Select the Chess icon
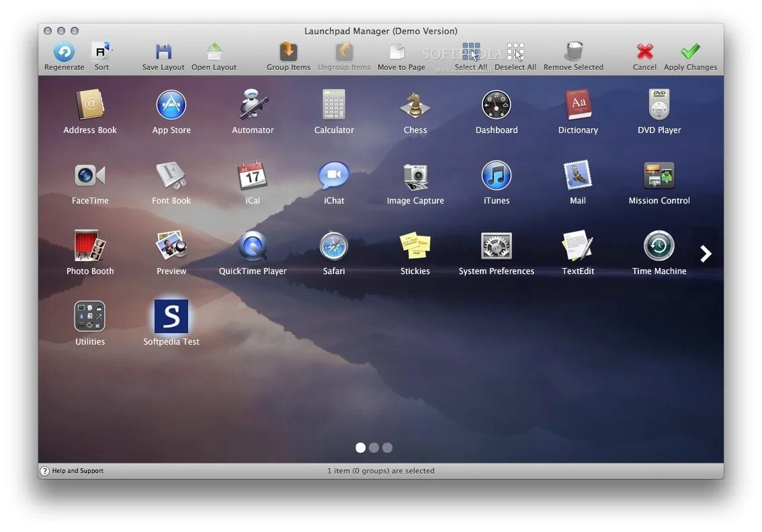 click(415, 105)
